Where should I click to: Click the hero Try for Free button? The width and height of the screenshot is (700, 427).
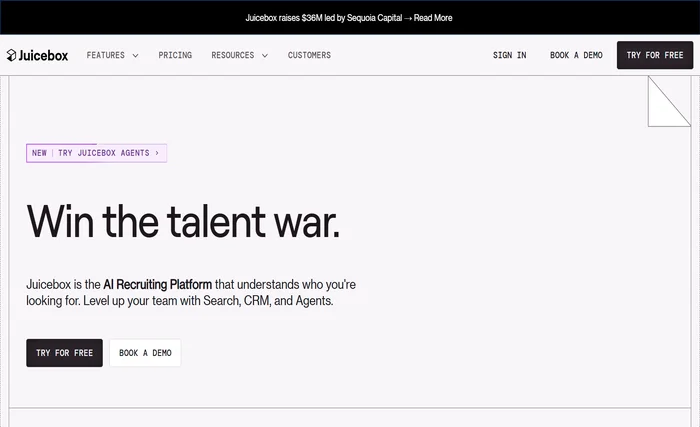(64, 353)
